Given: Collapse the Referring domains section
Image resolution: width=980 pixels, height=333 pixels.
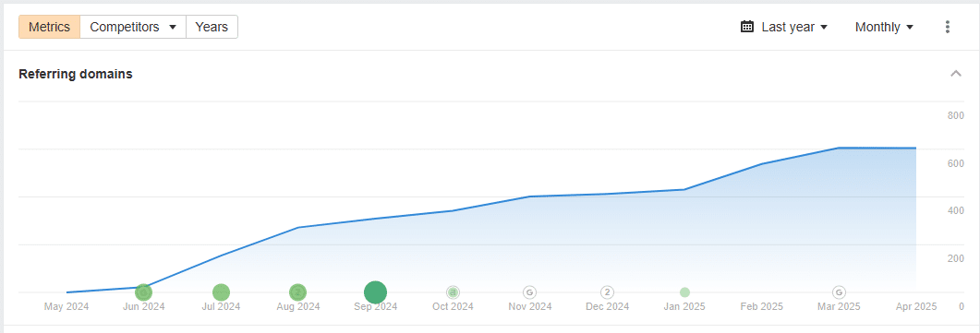Looking at the screenshot, I should (956, 74).
